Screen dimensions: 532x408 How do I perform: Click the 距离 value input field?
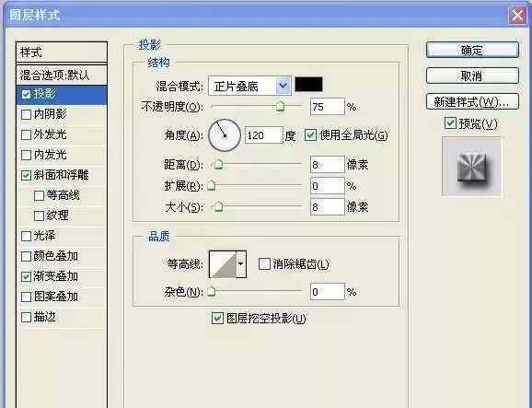(x=327, y=165)
